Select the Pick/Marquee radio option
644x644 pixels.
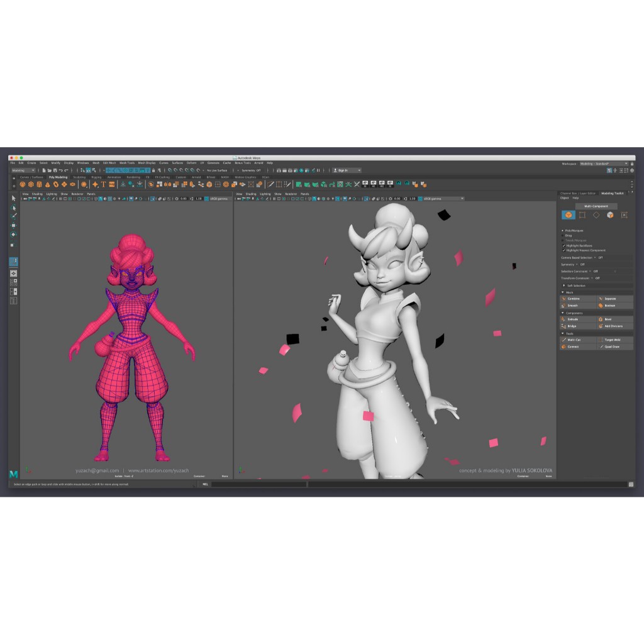[x=563, y=230]
